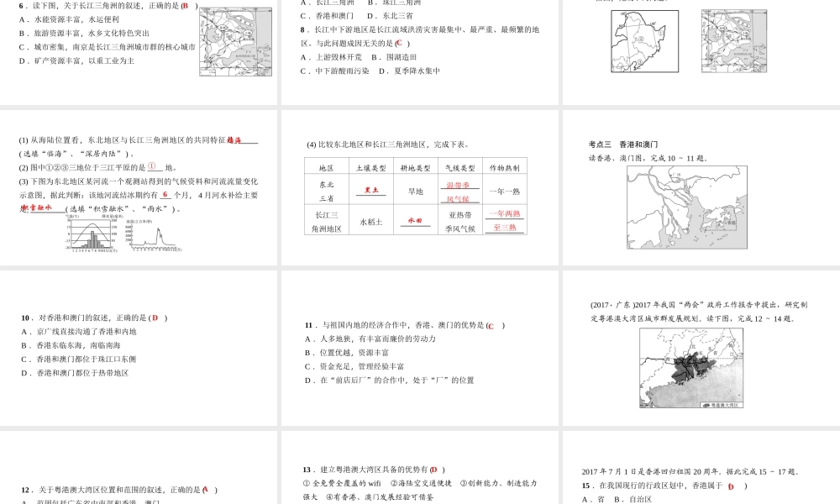Select option D 矿产资源丰富，以重工业为主
The height and width of the screenshot is (504, 840).
(x=76, y=61)
